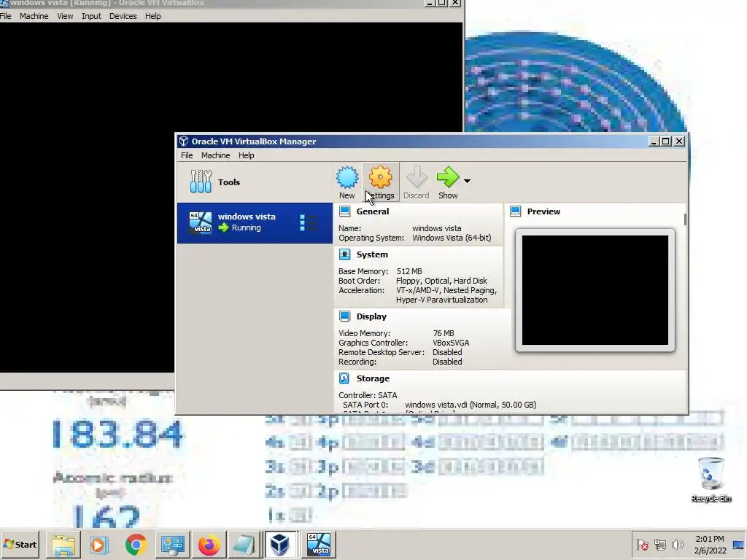
Task: Click the 'VBoxSVGA' graphics controller value
Action: coord(451,343)
